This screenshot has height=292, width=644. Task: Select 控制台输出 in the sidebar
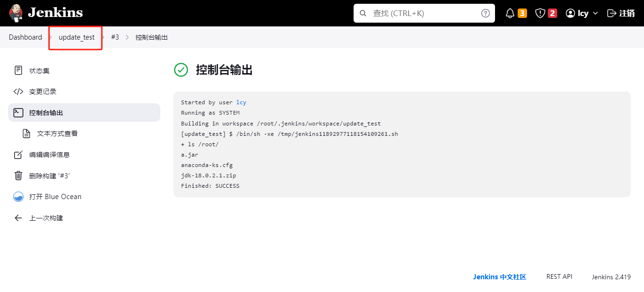84,112
